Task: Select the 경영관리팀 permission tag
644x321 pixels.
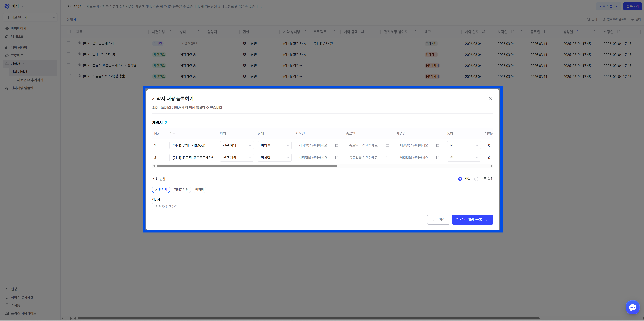Action: pyautogui.click(x=181, y=190)
